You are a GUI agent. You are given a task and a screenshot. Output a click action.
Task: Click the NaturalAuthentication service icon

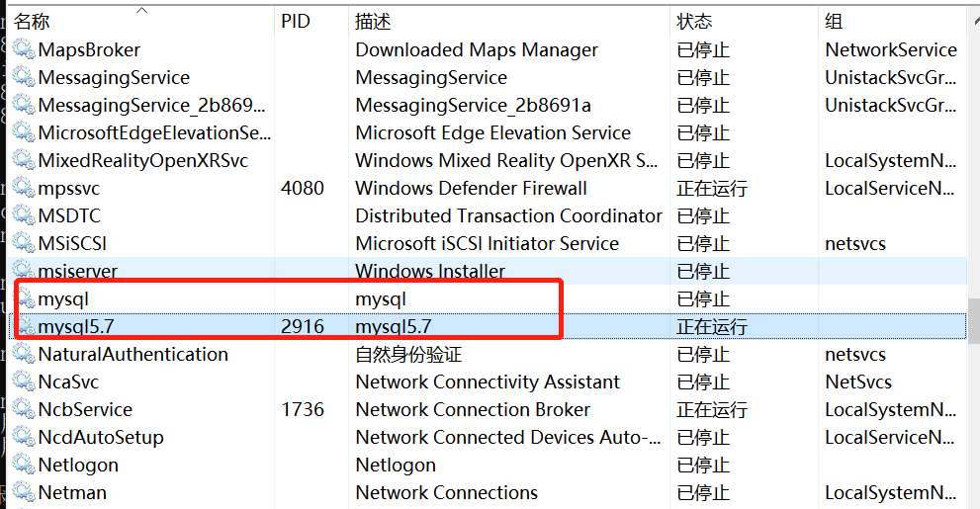[x=24, y=354]
